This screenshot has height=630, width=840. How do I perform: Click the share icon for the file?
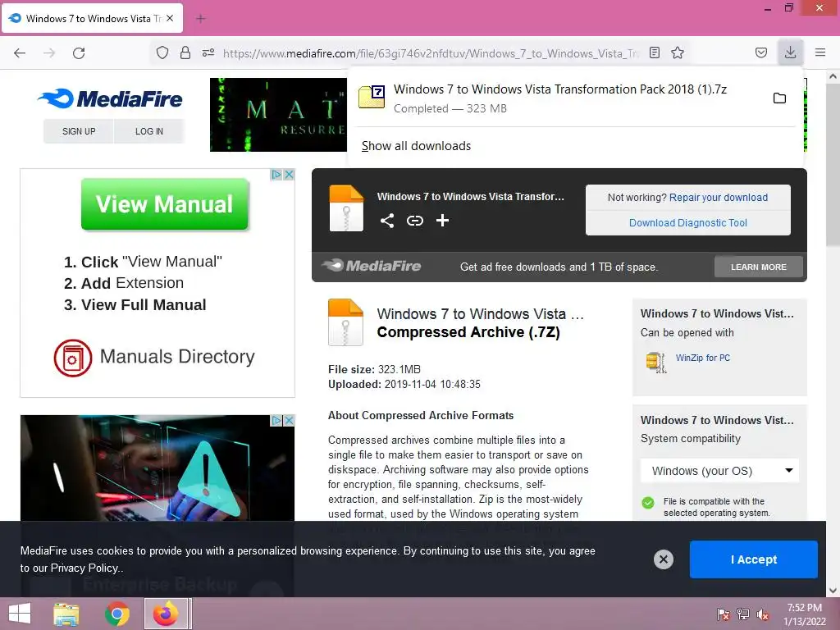387,221
